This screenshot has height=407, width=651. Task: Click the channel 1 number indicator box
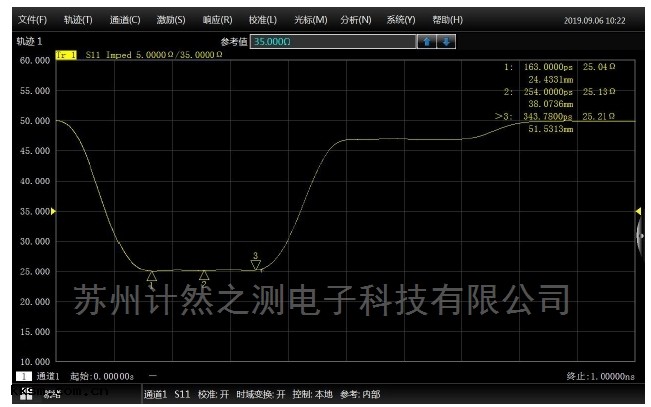22,376
